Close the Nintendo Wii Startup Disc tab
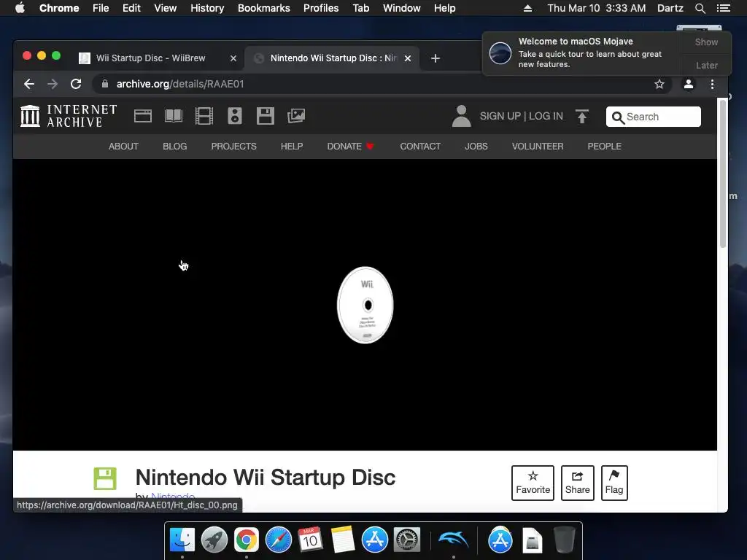The height and width of the screenshot is (560, 747). [x=408, y=58]
